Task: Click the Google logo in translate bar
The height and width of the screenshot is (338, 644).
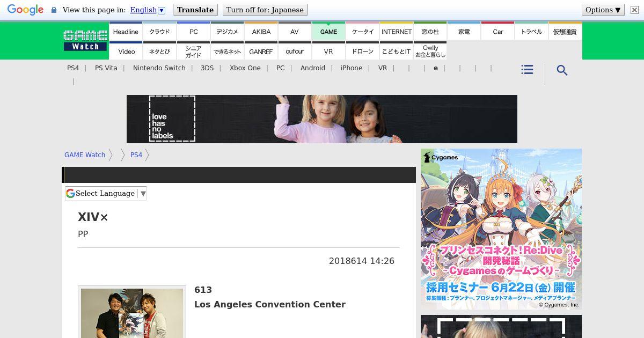Action: 25,10
